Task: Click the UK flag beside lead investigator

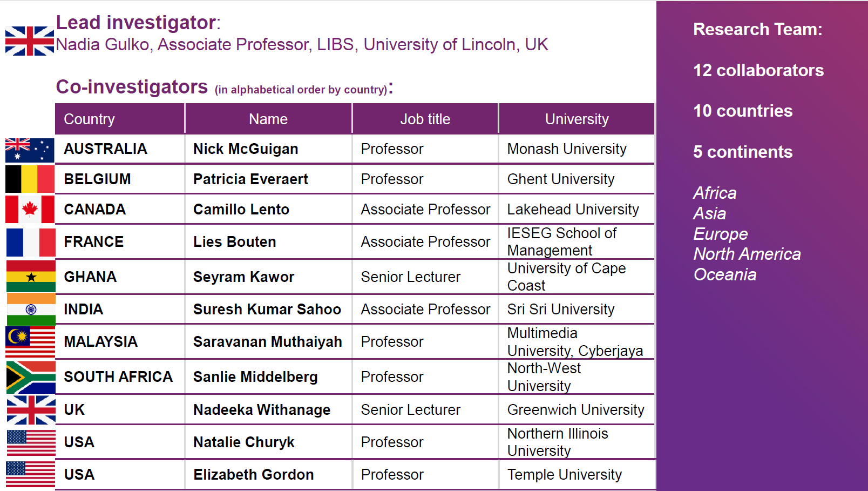Action: (30, 41)
